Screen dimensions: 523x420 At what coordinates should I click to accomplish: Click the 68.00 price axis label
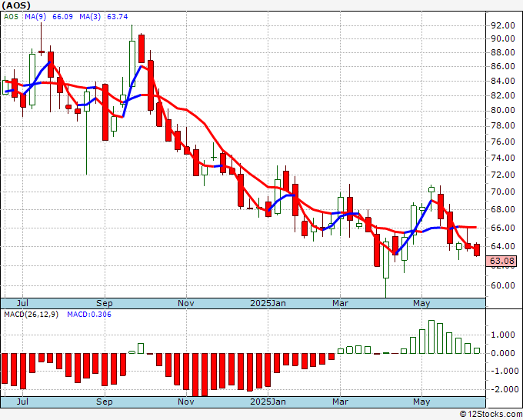(503, 209)
